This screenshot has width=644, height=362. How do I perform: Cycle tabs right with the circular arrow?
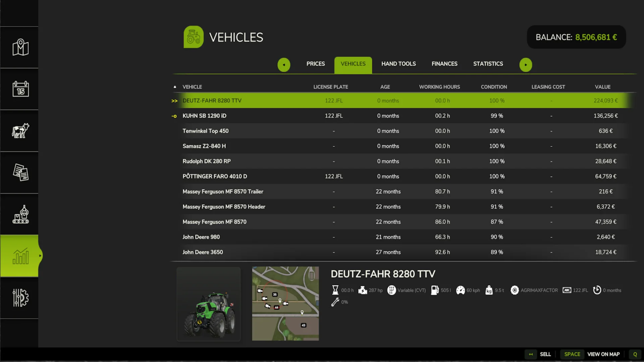click(526, 65)
